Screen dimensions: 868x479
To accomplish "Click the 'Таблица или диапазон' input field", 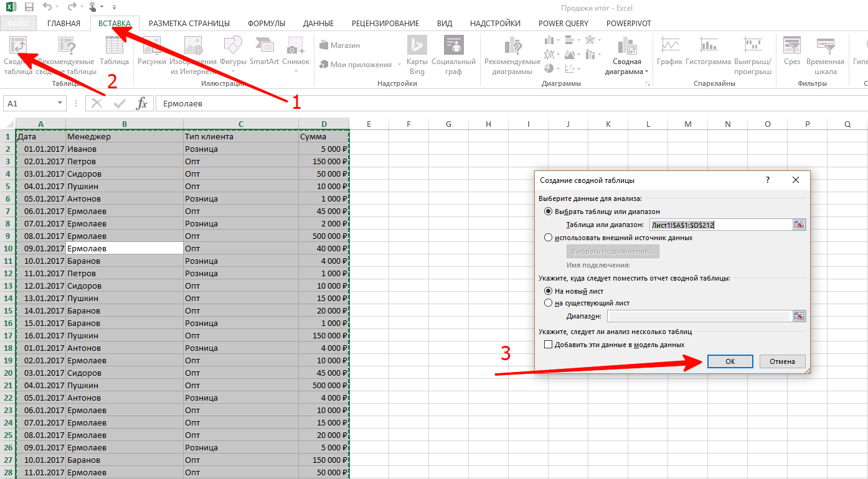I will point(720,225).
